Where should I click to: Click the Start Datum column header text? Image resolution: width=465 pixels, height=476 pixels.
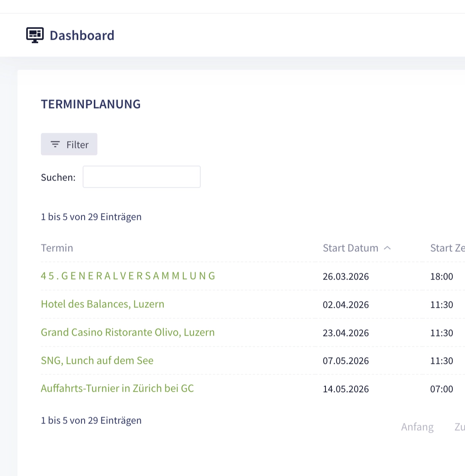coord(350,248)
